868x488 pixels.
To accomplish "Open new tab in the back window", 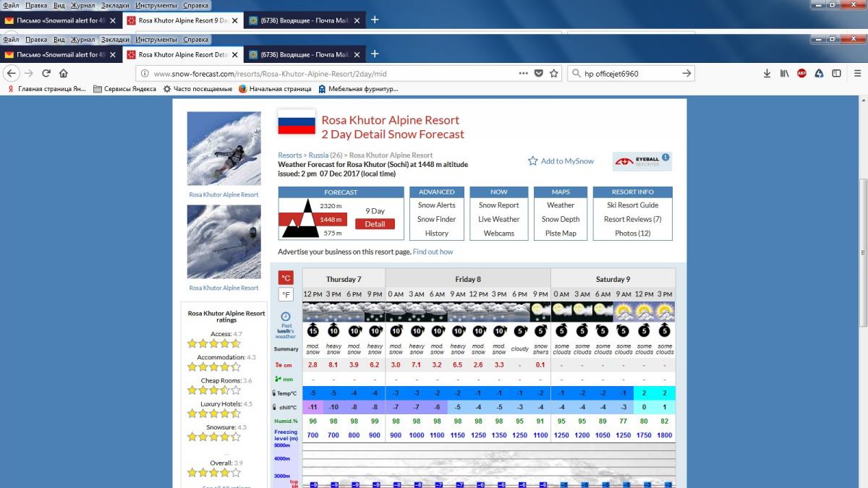I will click(375, 20).
